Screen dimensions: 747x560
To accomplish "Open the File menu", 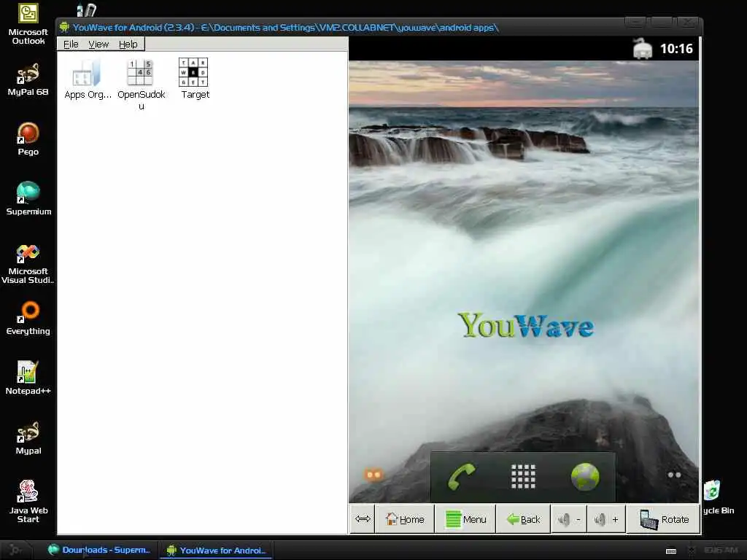I will click(71, 44).
